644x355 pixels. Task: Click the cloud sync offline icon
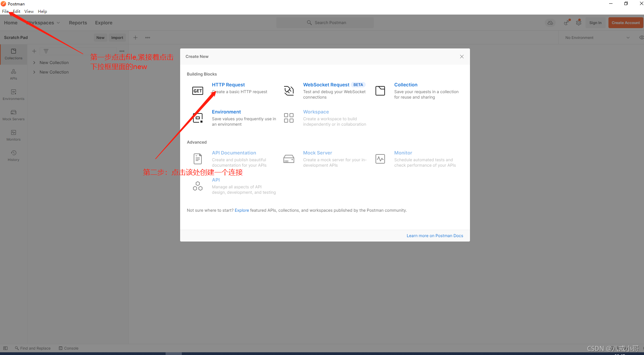point(550,23)
